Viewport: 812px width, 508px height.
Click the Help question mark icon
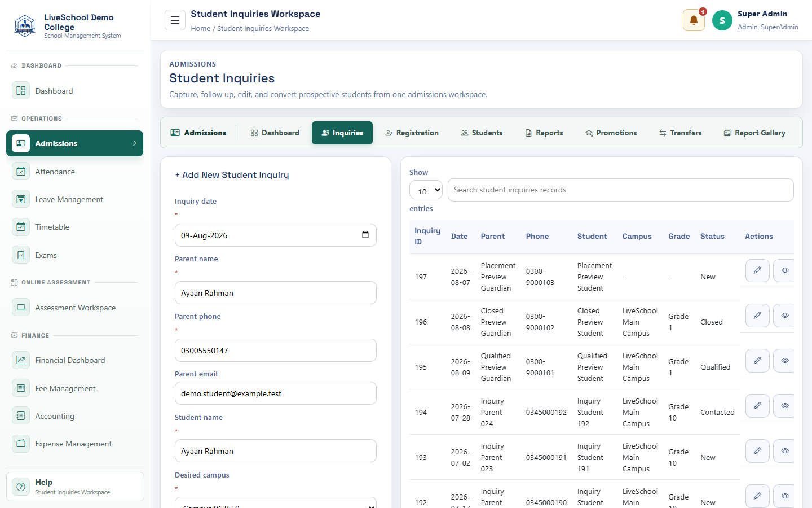[21, 487]
